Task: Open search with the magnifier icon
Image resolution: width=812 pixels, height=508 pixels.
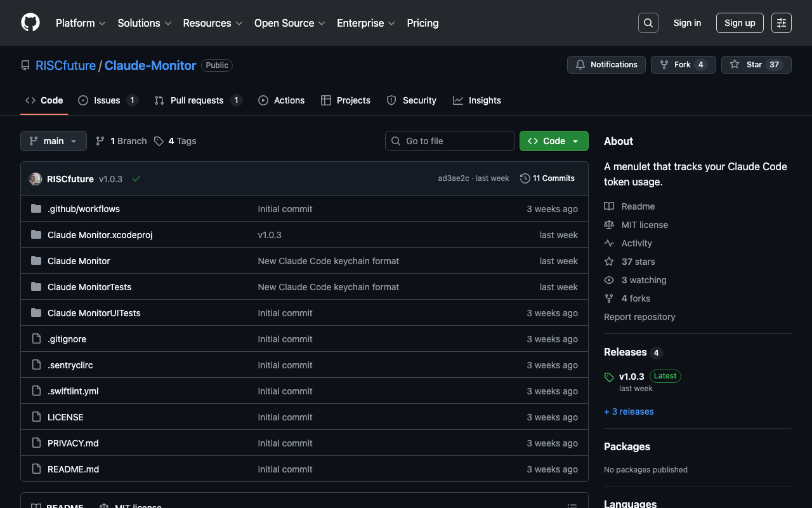Action: pos(648,23)
